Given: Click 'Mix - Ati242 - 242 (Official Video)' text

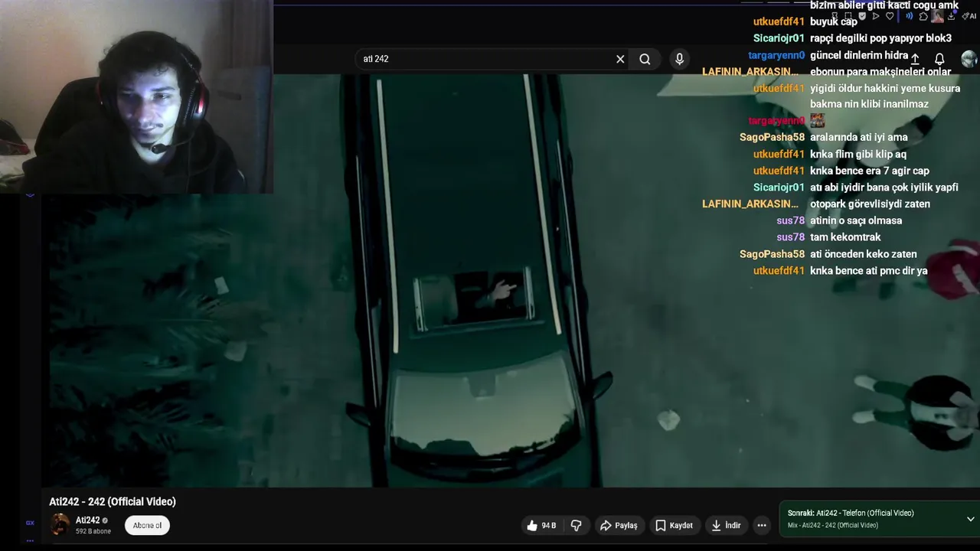Looking at the screenshot, I should pos(833,525).
